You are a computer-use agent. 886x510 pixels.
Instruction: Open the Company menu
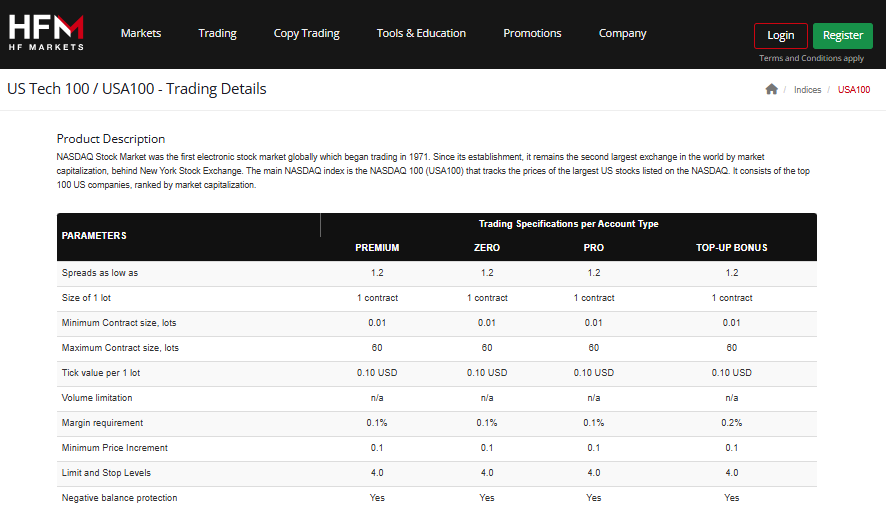(x=622, y=33)
